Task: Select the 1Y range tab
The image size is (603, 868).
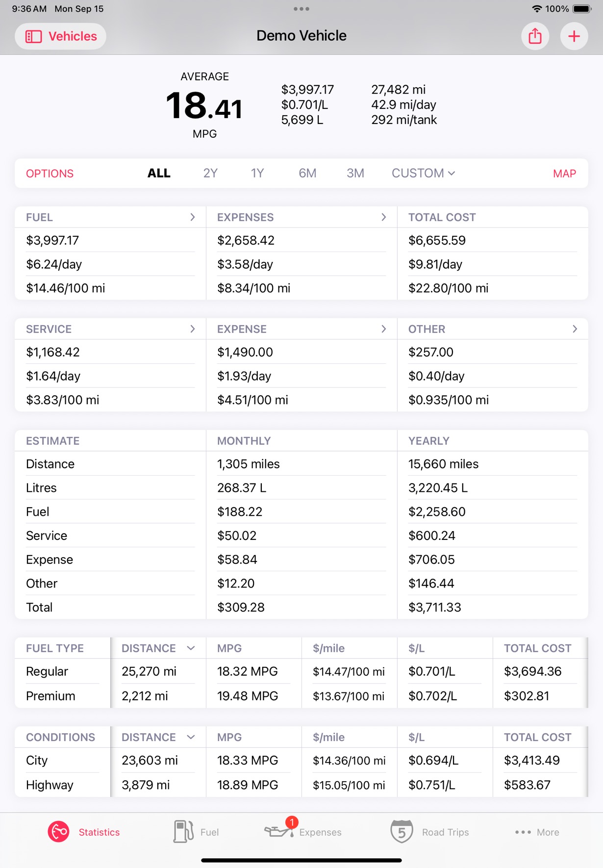Action: (x=257, y=173)
